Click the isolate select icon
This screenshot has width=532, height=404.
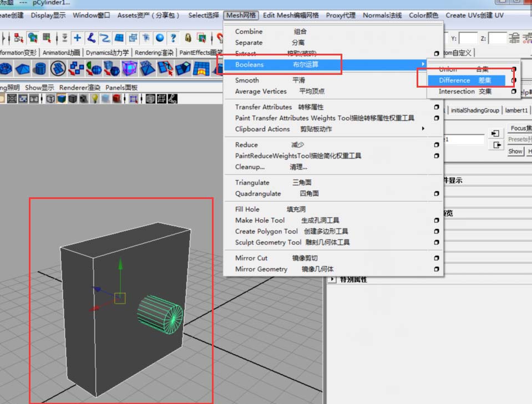133,99
